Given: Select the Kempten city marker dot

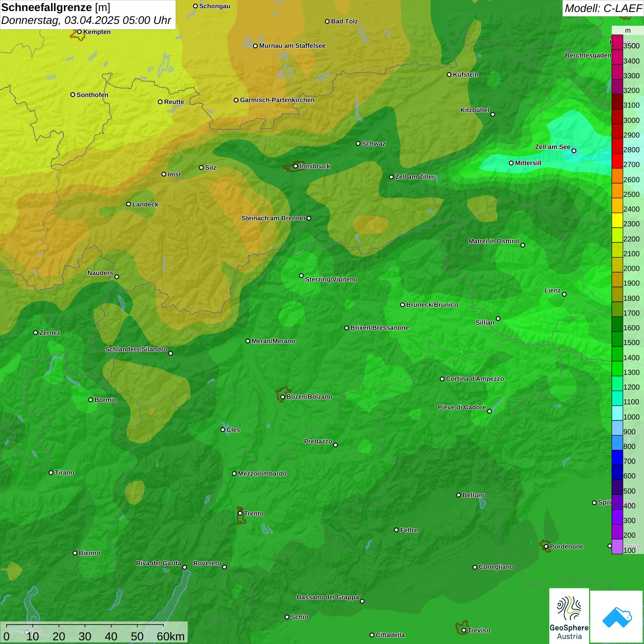Looking at the screenshot, I should pyautogui.click(x=79, y=32).
